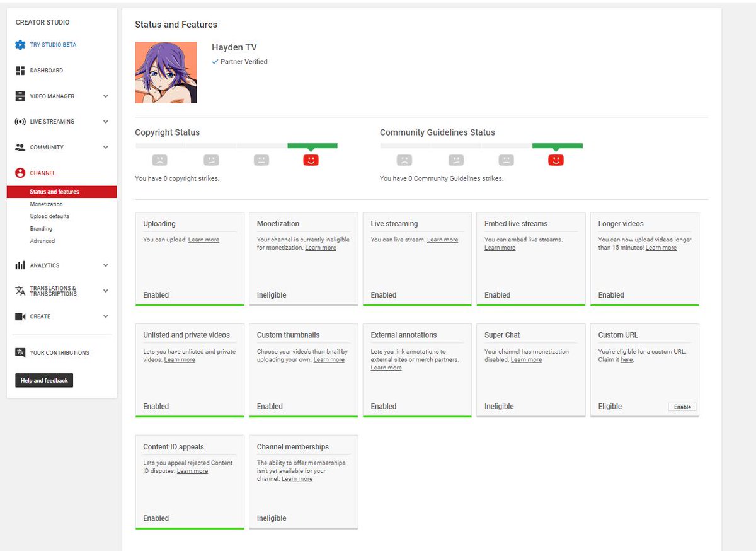The width and height of the screenshot is (756, 551).
Task: Click the green Community Guidelines Status indicator bar
Action: tap(558, 146)
